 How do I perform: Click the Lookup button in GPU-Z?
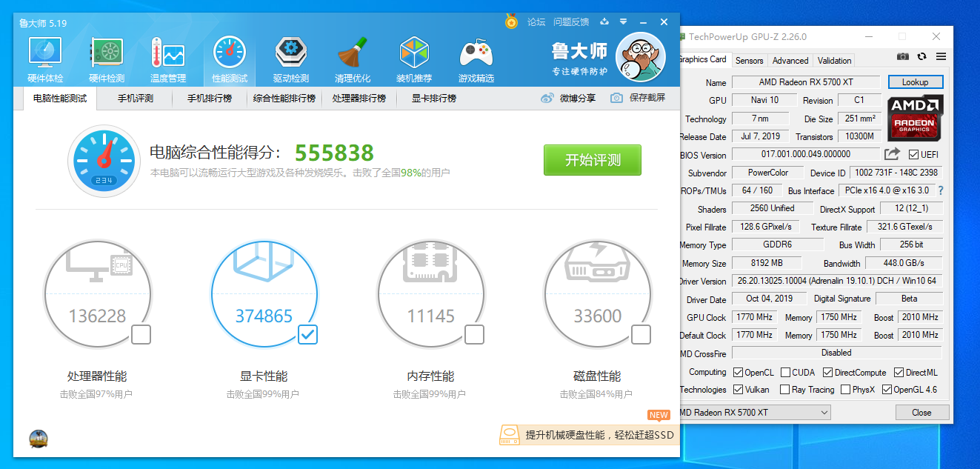click(x=916, y=82)
